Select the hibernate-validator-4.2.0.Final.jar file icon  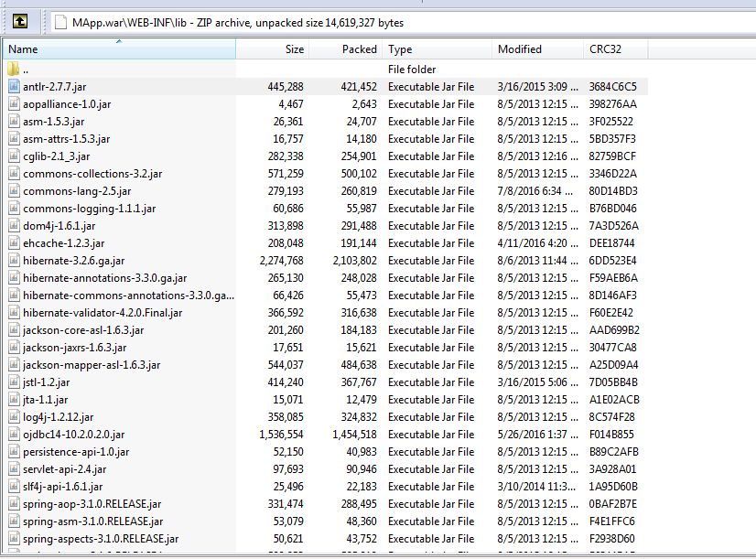14,313
